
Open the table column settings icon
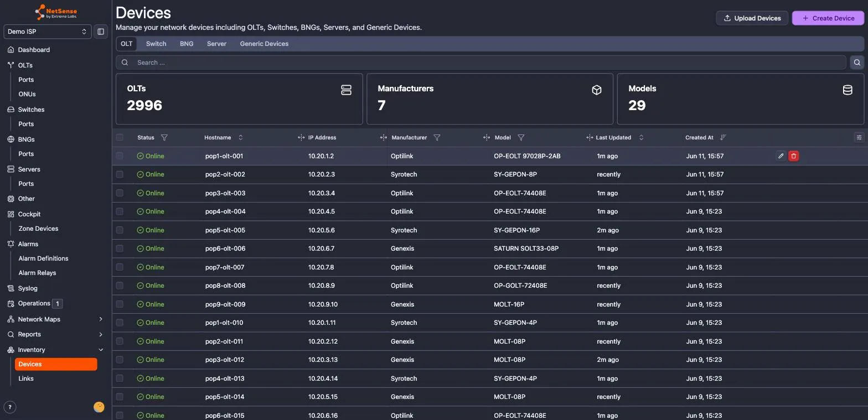[859, 137]
